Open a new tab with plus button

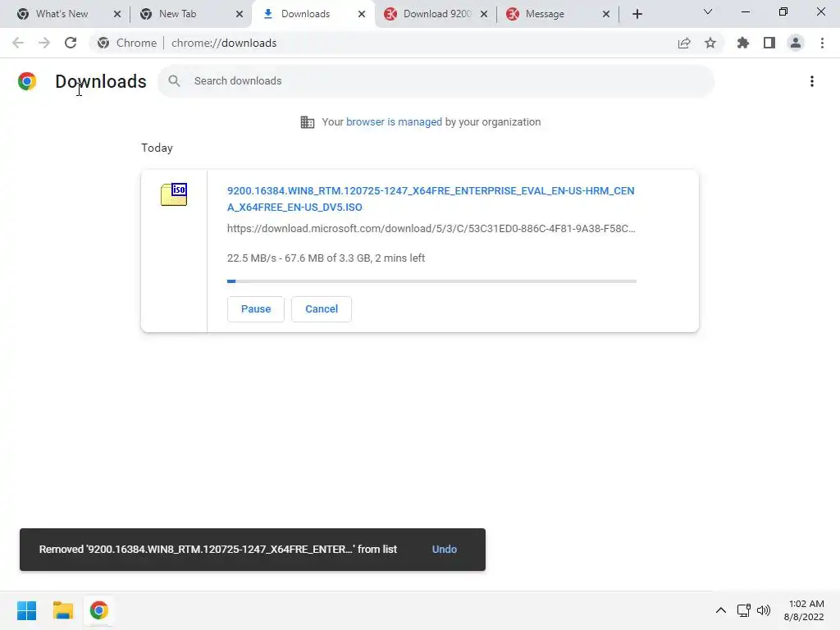pos(637,14)
